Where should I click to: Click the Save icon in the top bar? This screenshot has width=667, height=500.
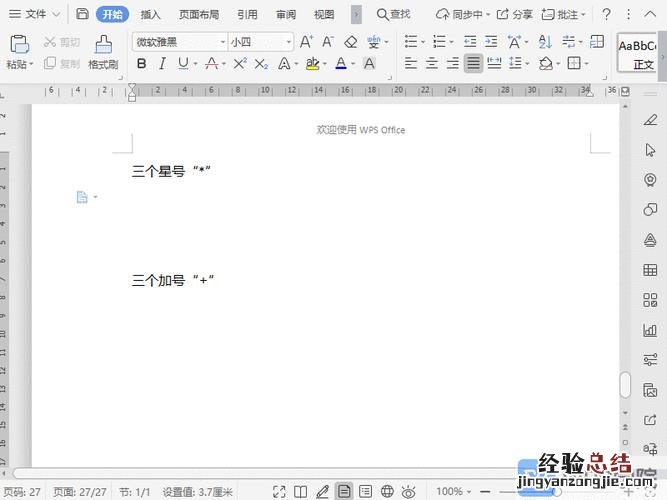pos(82,14)
